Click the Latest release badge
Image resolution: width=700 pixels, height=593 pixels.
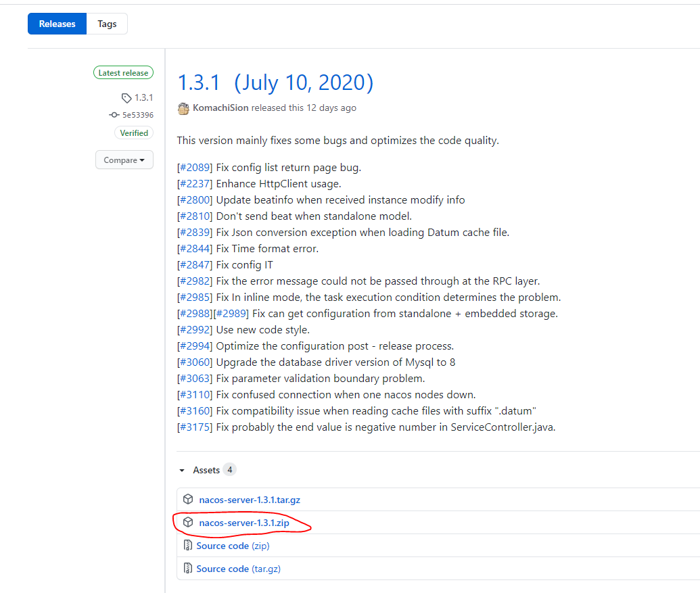[123, 72]
